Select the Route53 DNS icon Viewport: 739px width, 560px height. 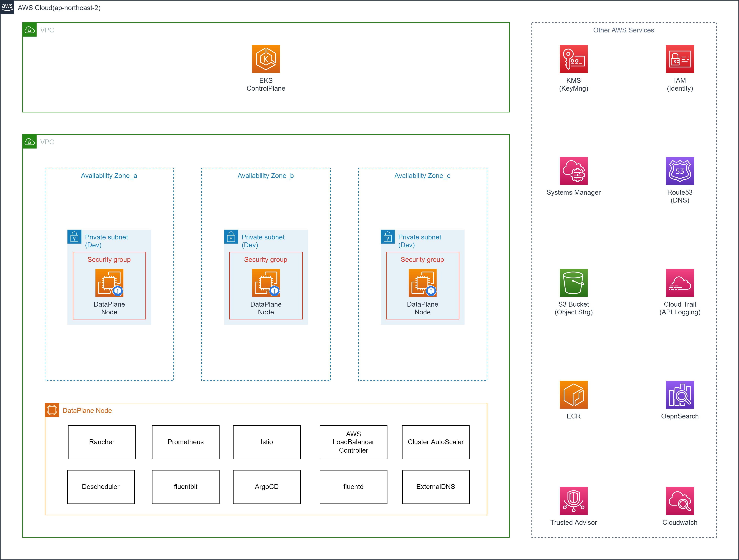click(x=680, y=171)
